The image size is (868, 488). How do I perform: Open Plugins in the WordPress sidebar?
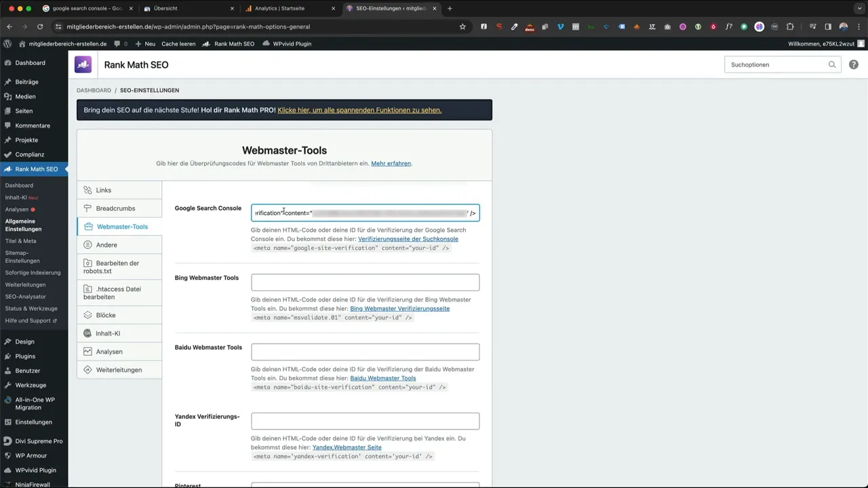point(25,357)
